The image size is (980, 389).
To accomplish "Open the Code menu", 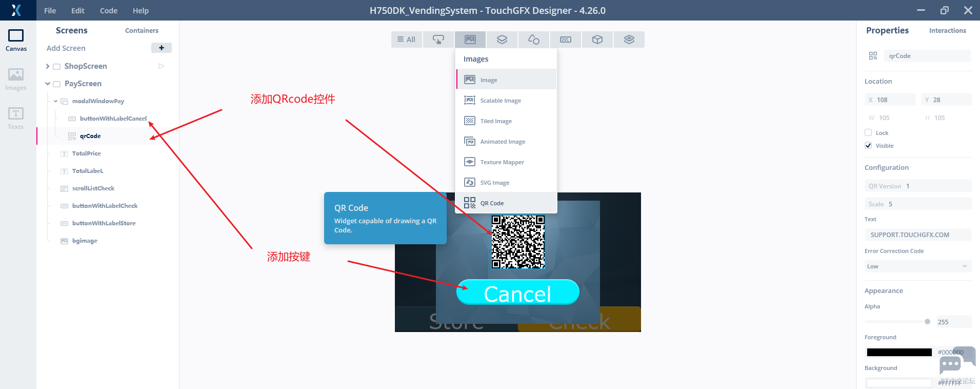I will (x=109, y=10).
